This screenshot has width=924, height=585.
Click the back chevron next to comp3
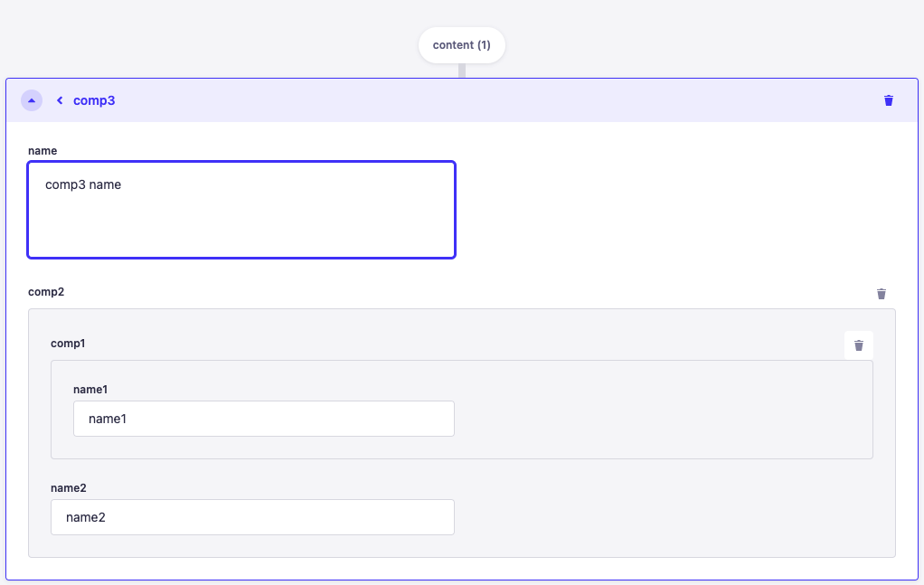point(60,100)
